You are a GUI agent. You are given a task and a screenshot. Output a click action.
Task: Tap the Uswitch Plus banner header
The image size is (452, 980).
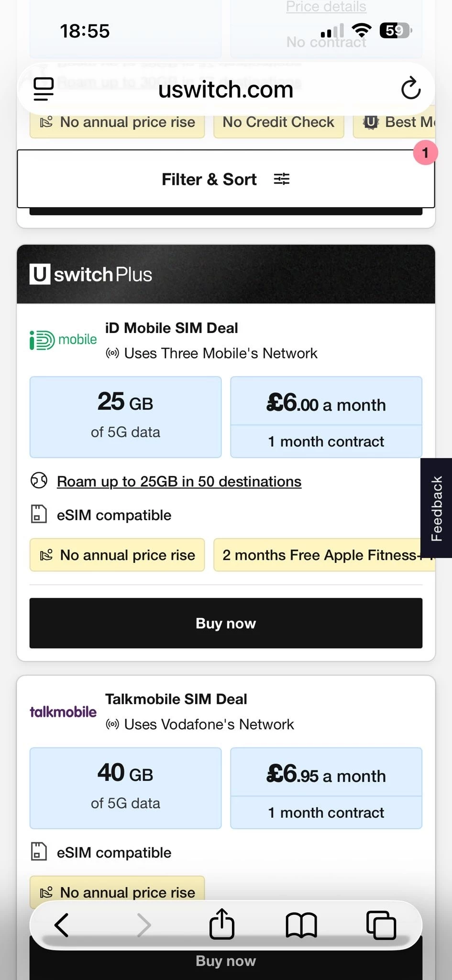[226, 275]
